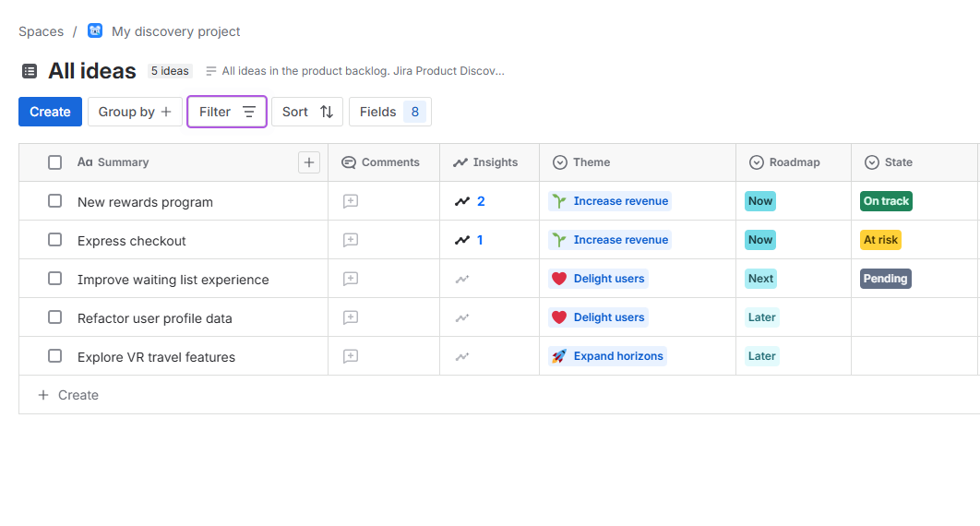This screenshot has width=980, height=526.
Task: Open Explore VR travel features idea
Action: [x=156, y=357]
